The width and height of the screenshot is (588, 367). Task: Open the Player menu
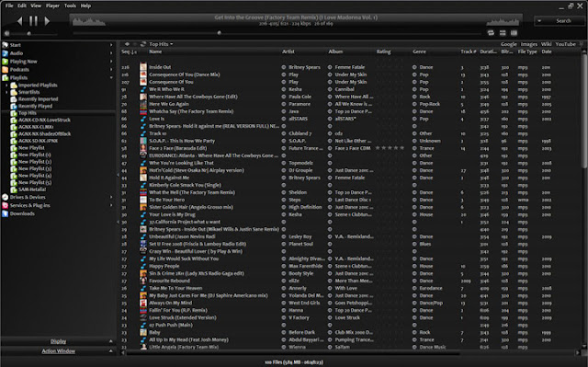pos(52,6)
